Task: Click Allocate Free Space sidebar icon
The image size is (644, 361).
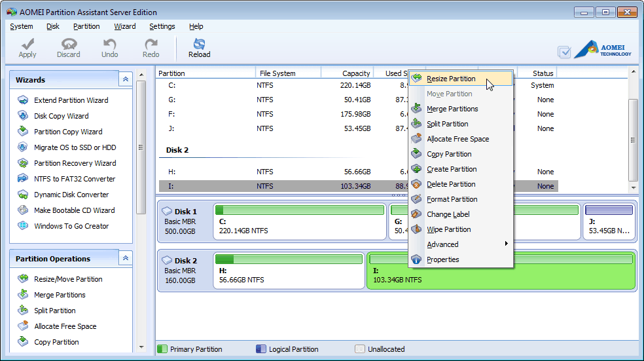Action: point(23,326)
